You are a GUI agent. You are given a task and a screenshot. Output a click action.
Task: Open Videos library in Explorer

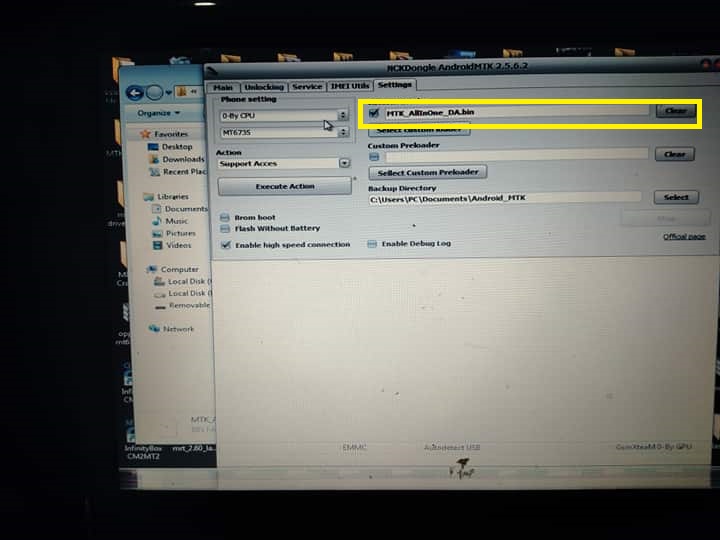[179, 246]
